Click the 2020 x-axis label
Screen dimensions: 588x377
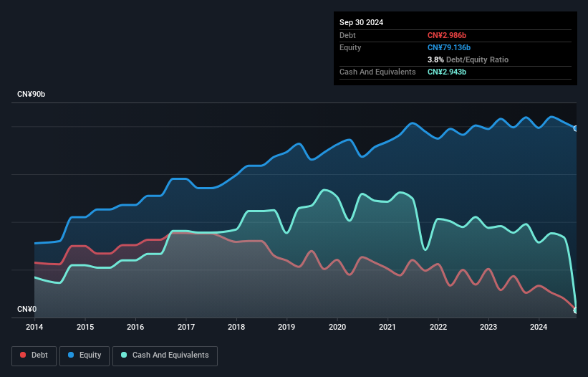point(337,327)
